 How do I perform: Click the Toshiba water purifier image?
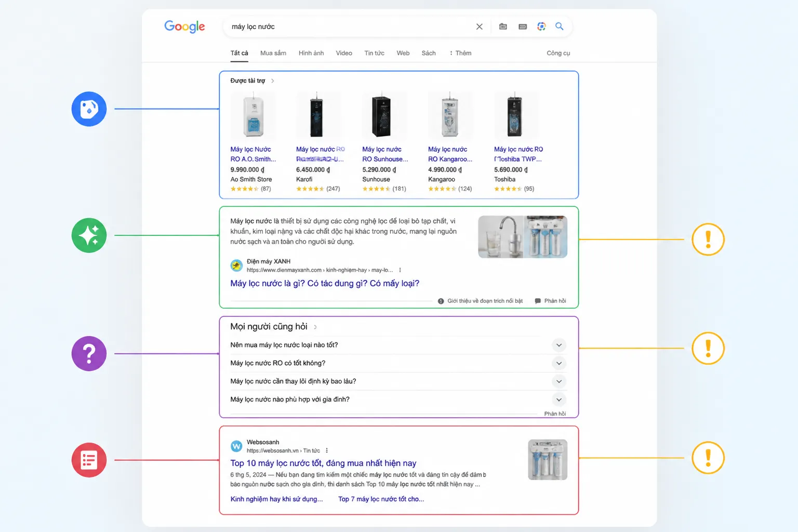point(516,115)
